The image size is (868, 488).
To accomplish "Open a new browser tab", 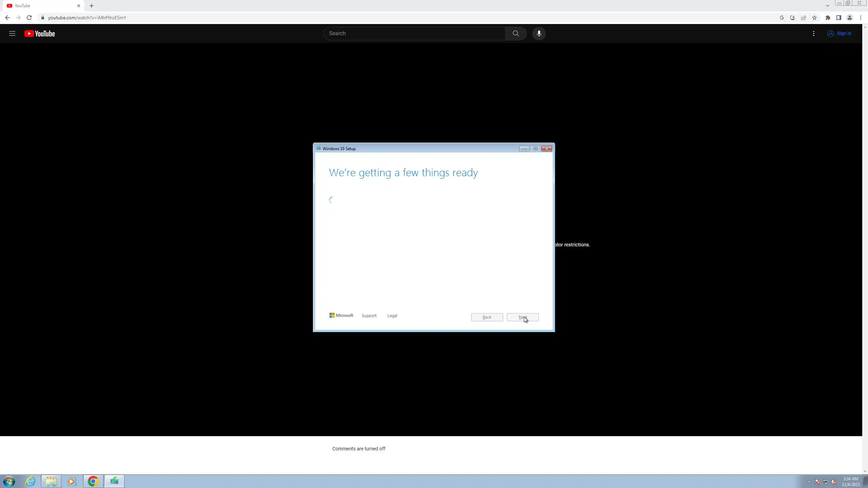I will [92, 6].
